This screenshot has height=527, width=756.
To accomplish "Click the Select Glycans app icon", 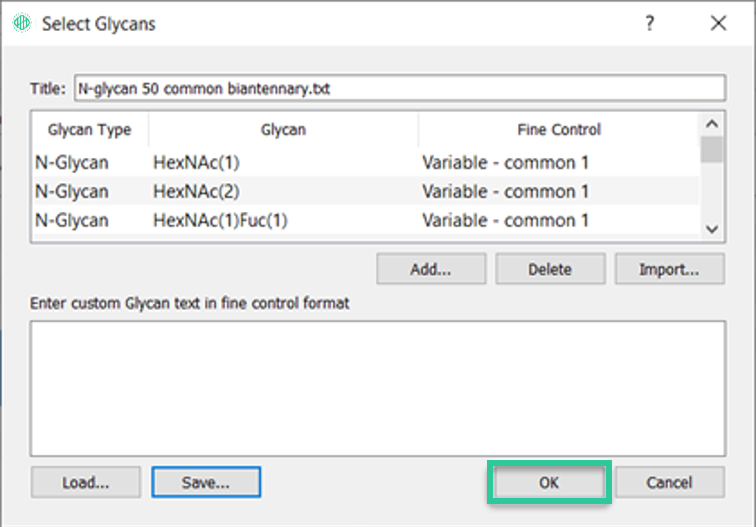I will 22,23.
